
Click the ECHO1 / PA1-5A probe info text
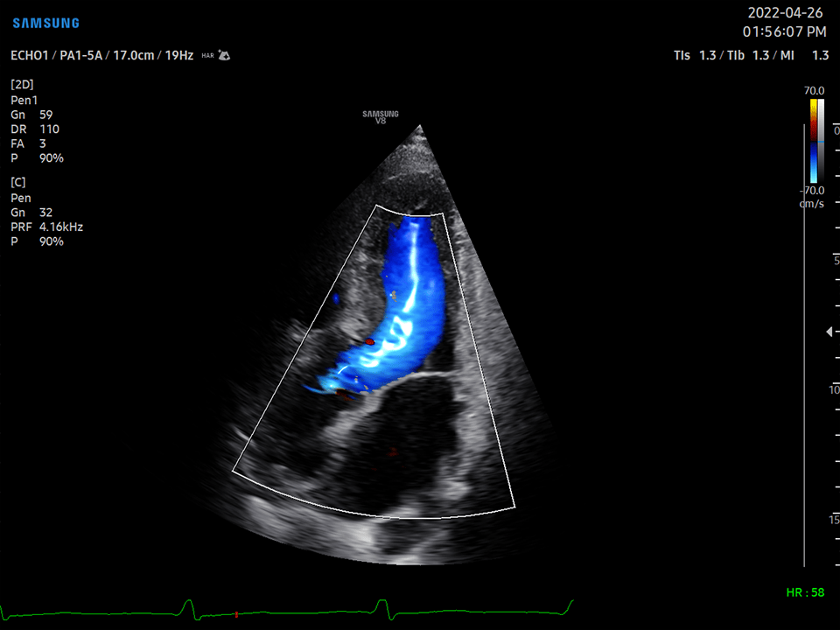(x=57, y=55)
